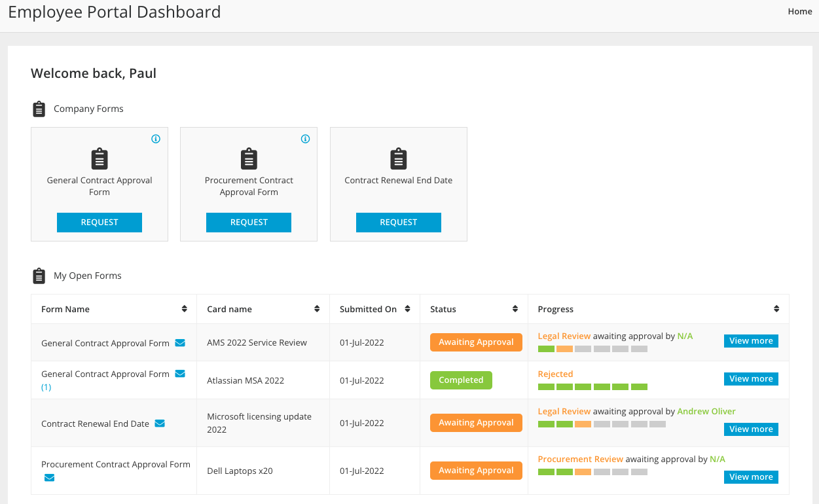The width and height of the screenshot is (819, 504).
Task: Click the Employee Portal Dashboard title
Action: pos(115,12)
